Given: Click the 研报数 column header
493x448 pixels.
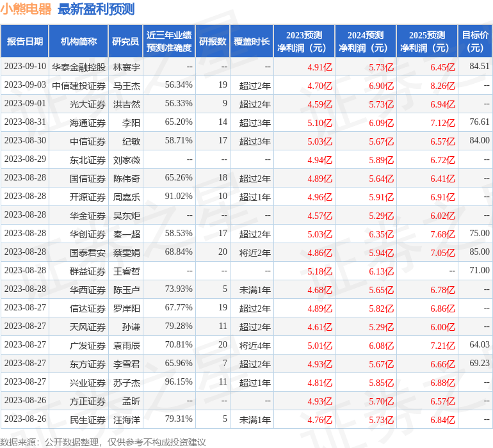Looking at the screenshot, I should pos(213,41).
